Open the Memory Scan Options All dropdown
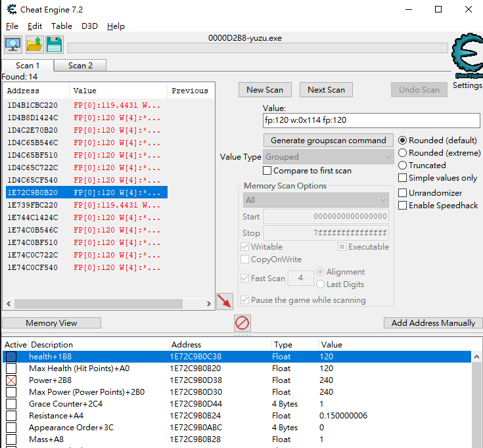Image resolution: width=483 pixels, height=448 pixels. click(315, 200)
